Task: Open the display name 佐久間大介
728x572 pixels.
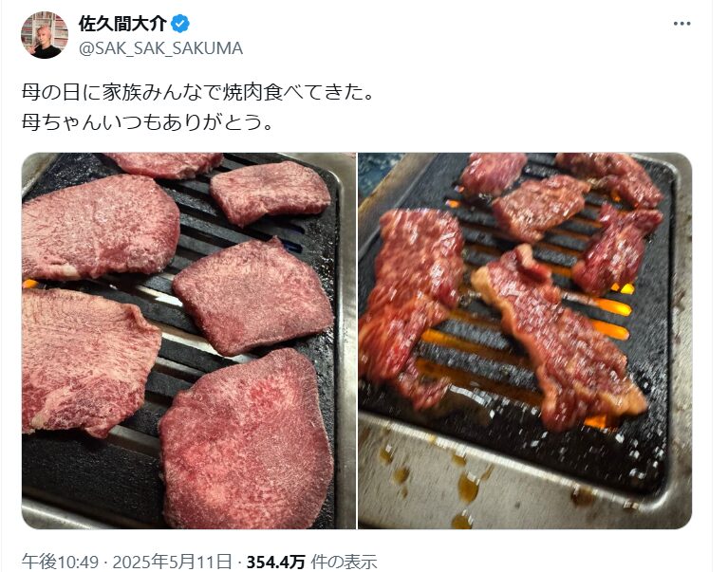Action: point(122,24)
